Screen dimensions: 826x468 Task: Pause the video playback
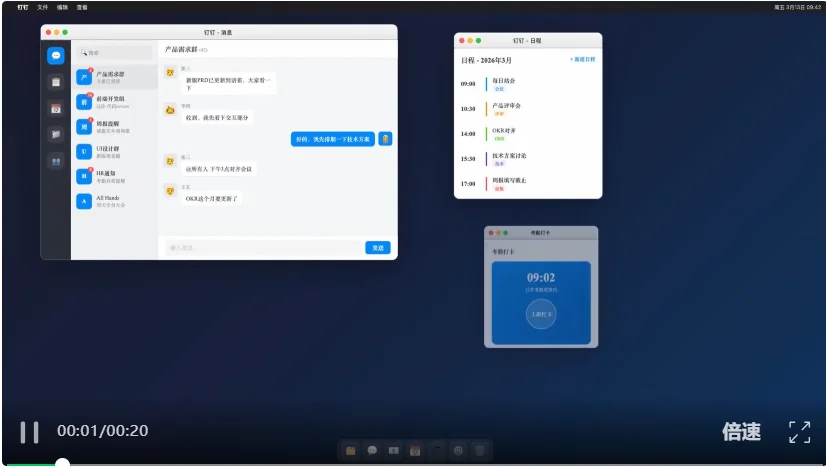pos(30,432)
